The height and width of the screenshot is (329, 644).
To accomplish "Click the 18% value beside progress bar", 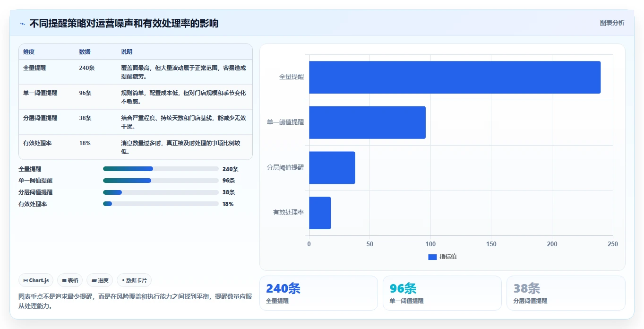I will 228,204.
